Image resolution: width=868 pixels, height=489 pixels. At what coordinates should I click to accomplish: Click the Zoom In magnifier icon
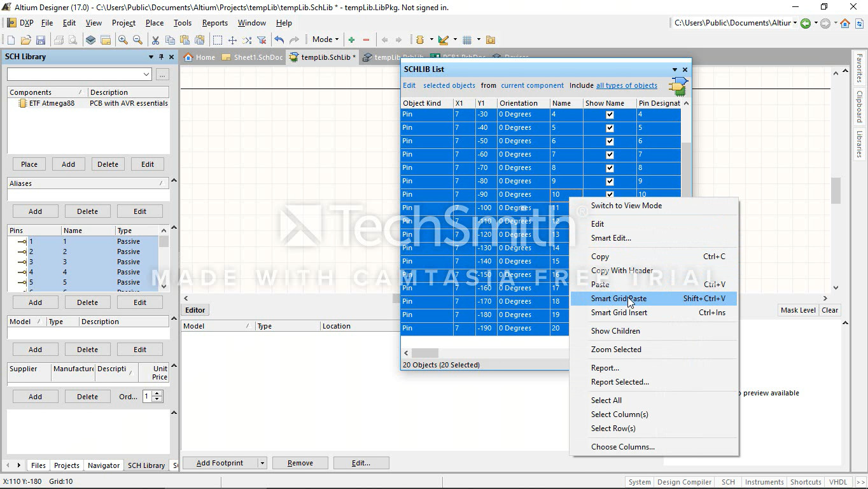tap(123, 40)
